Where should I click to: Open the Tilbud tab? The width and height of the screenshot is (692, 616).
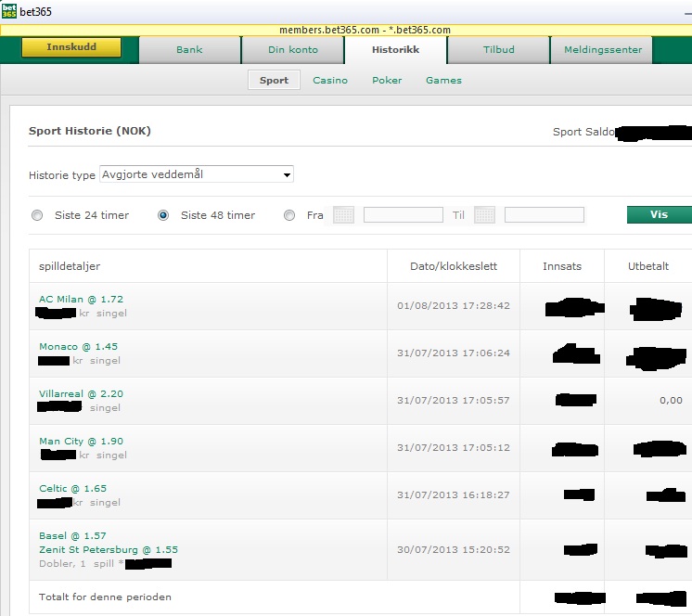click(x=499, y=50)
